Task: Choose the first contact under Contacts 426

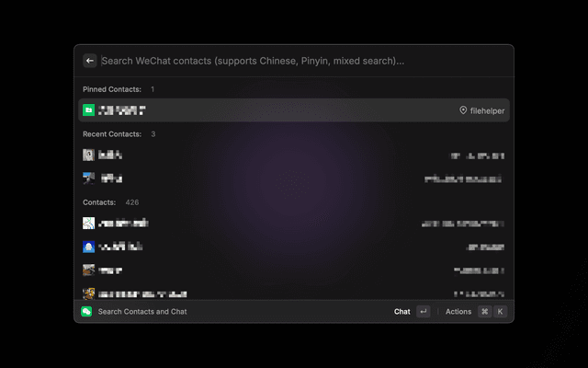Action: pos(294,224)
